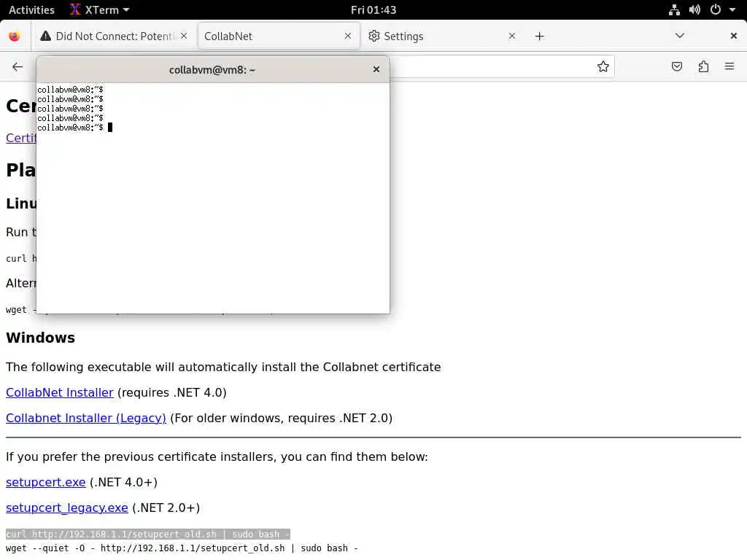Viewport: 747px width, 560px height.
Task: Click inside the XTerm terminal at the cursor
Action: pyautogui.click(x=110, y=128)
